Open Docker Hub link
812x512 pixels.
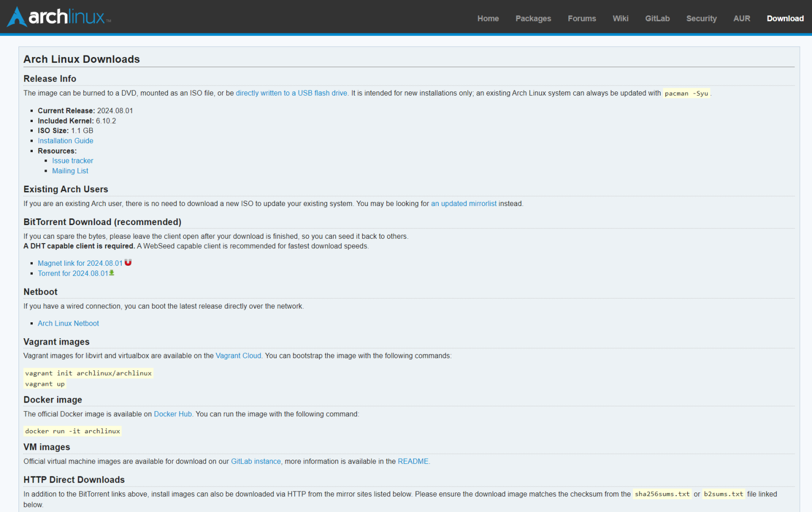click(x=173, y=414)
